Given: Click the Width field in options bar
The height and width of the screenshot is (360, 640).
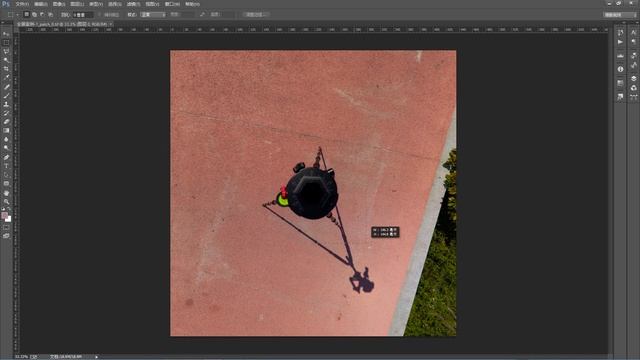Looking at the screenshot, I should tap(187, 14).
